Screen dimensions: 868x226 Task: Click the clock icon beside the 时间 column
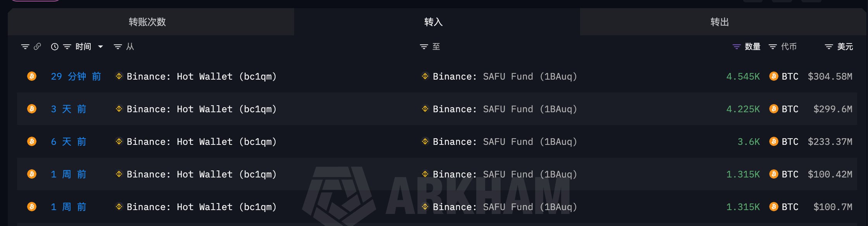[54, 46]
